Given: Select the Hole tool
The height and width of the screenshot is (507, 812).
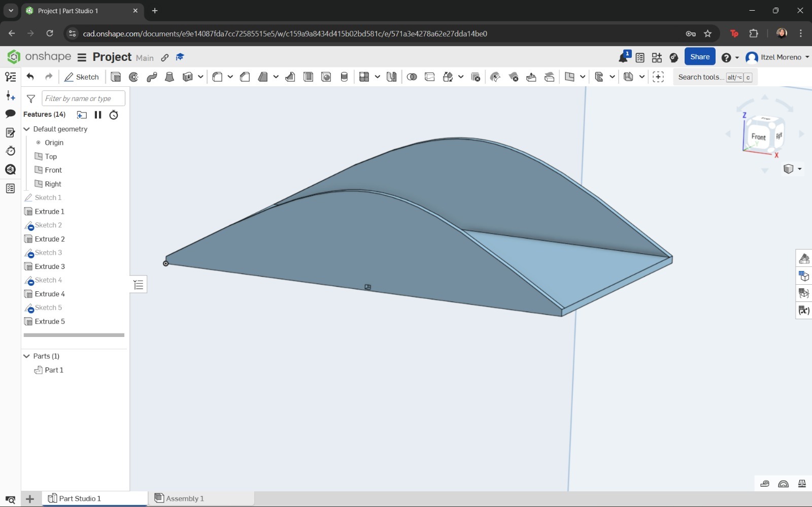Looking at the screenshot, I should click(326, 77).
